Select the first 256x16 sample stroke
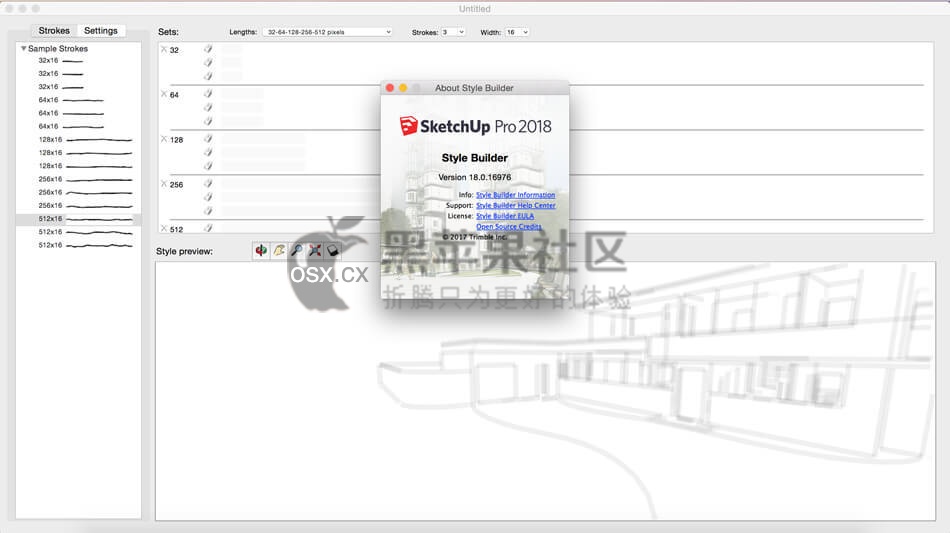This screenshot has height=533, width=950. pos(78,179)
